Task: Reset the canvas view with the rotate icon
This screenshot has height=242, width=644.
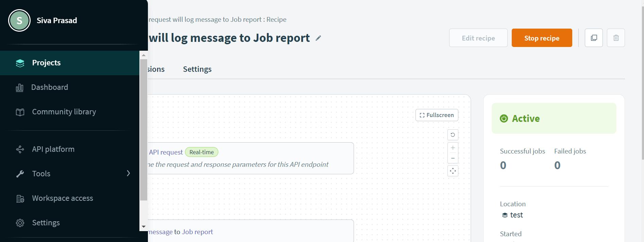Action: coord(453,135)
